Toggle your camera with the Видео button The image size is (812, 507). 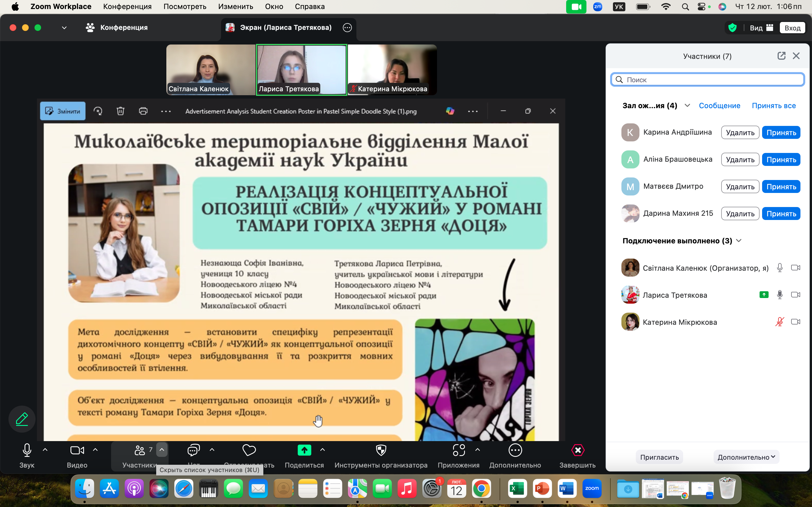click(77, 450)
